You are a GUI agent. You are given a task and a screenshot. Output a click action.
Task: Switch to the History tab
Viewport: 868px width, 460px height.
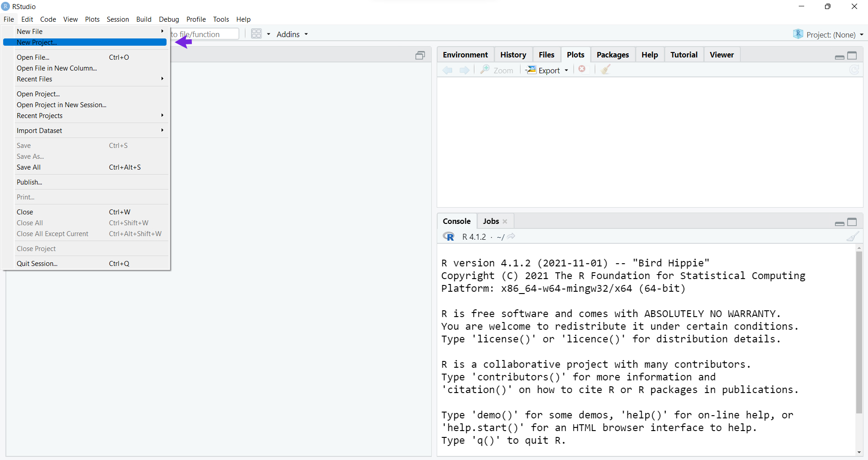click(513, 55)
